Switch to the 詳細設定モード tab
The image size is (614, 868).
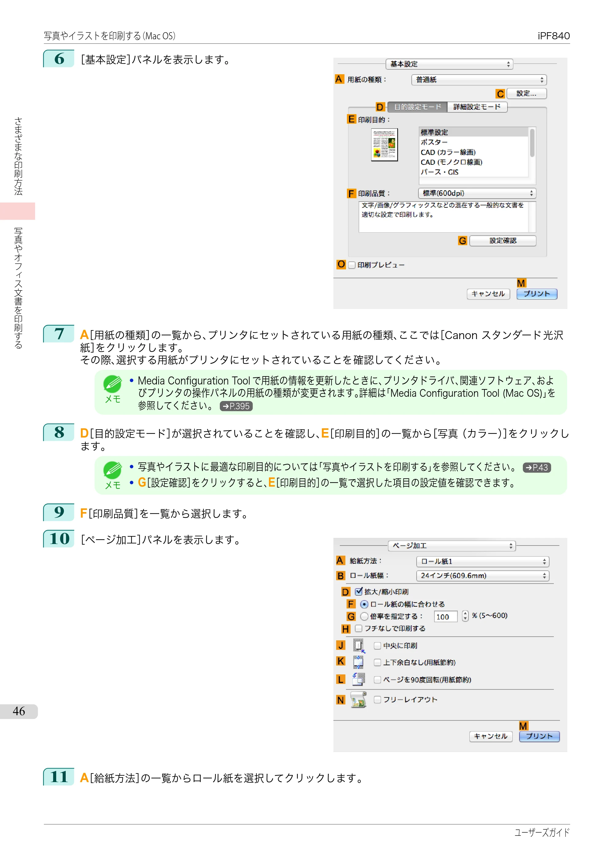(477, 107)
